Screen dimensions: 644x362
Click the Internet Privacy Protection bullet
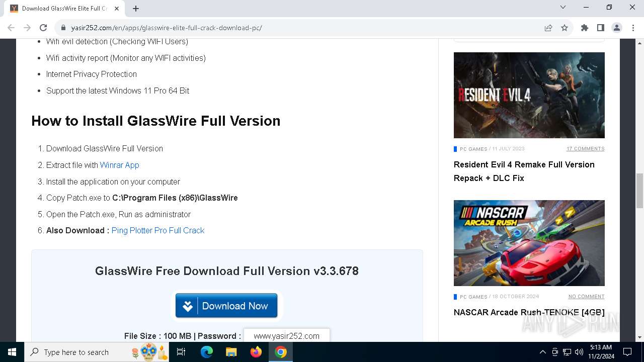click(x=92, y=74)
